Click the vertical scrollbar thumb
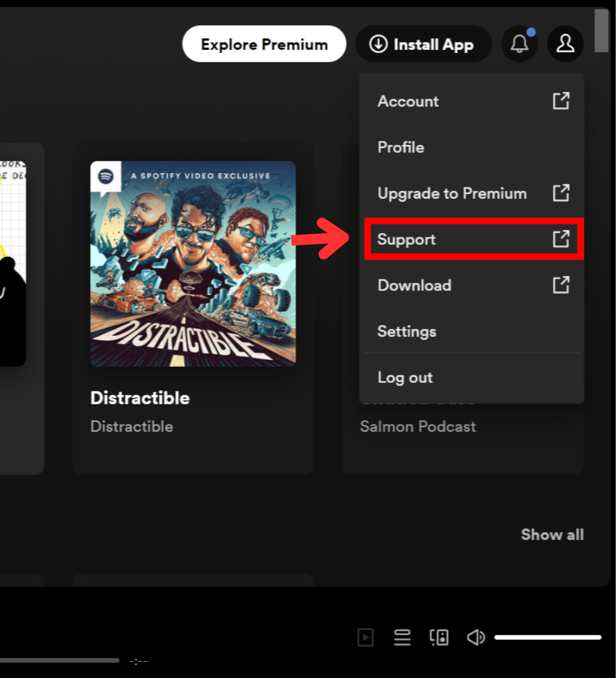Image resolution: width=616 pixels, height=678 pixels. tap(601, 30)
